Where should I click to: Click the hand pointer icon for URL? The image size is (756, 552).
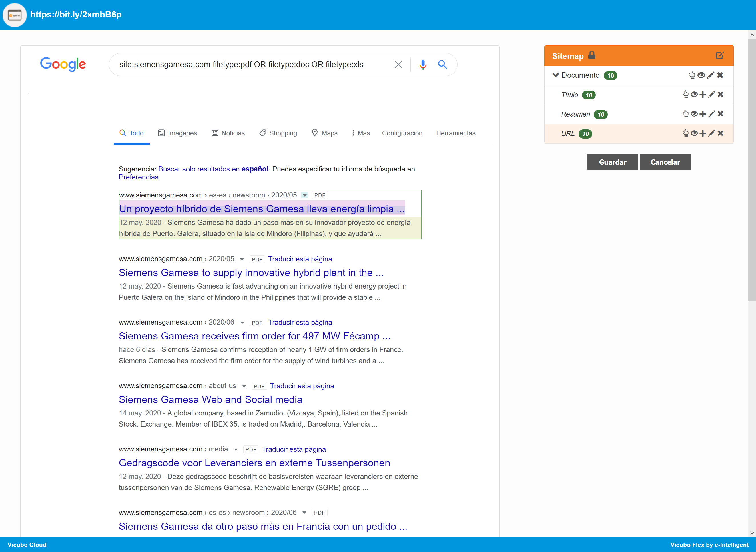click(685, 133)
